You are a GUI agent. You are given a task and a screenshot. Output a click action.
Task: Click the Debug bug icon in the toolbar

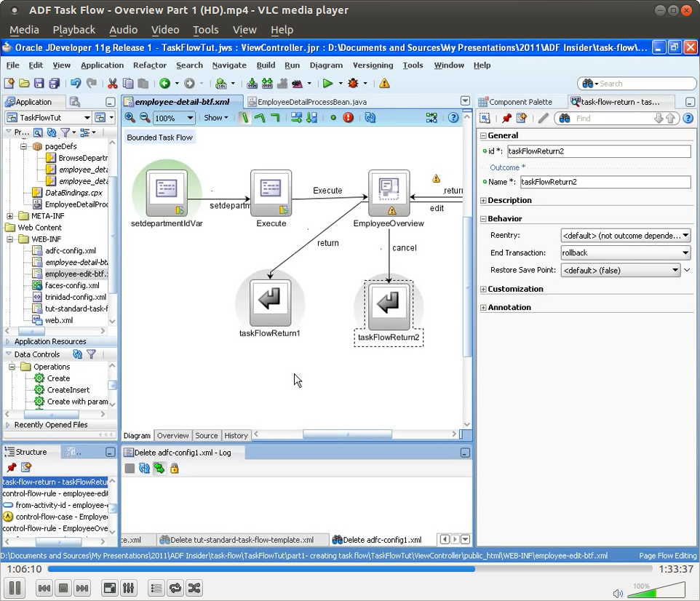coord(354,83)
